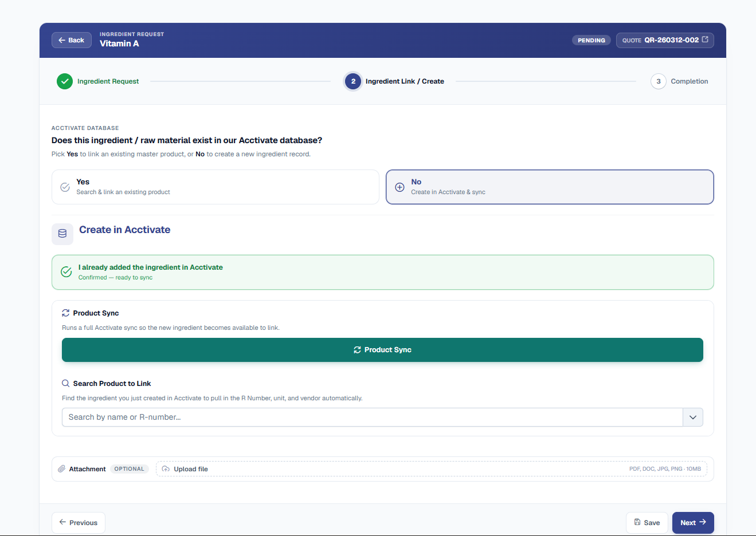Click the OPTIONAL badge beside Attachment

click(x=130, y=469)
